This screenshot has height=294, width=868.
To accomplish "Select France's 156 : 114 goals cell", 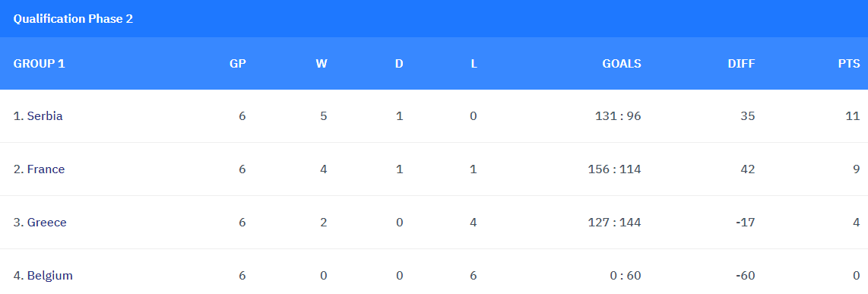I will coord(614,169).
